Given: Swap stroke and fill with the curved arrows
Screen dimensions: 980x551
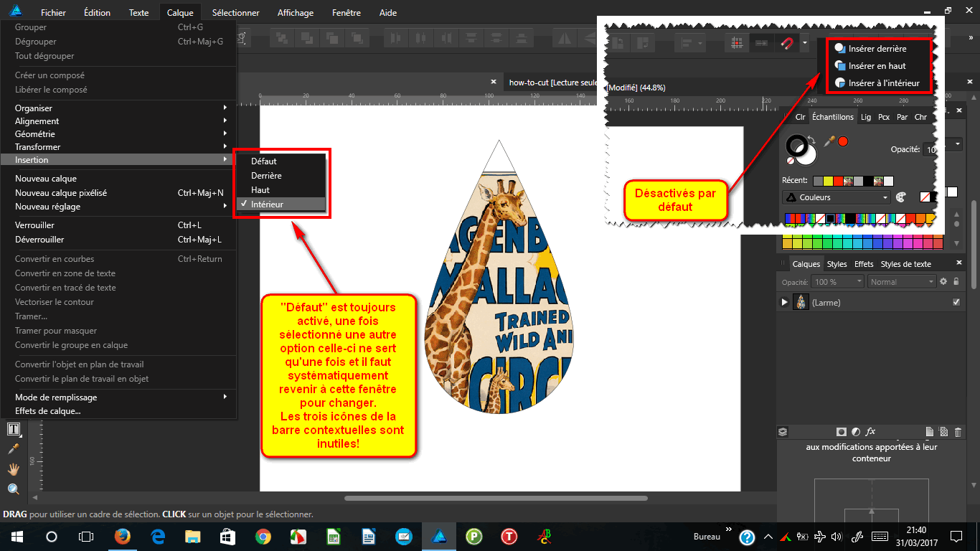Looking at the screenshot, I should (811, 139).
